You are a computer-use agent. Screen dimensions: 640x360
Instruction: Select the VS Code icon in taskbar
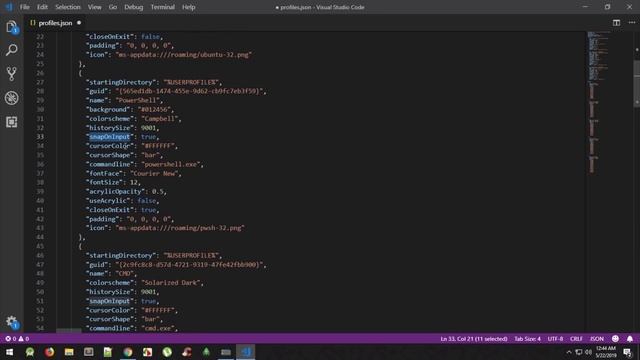click(246, 352)
